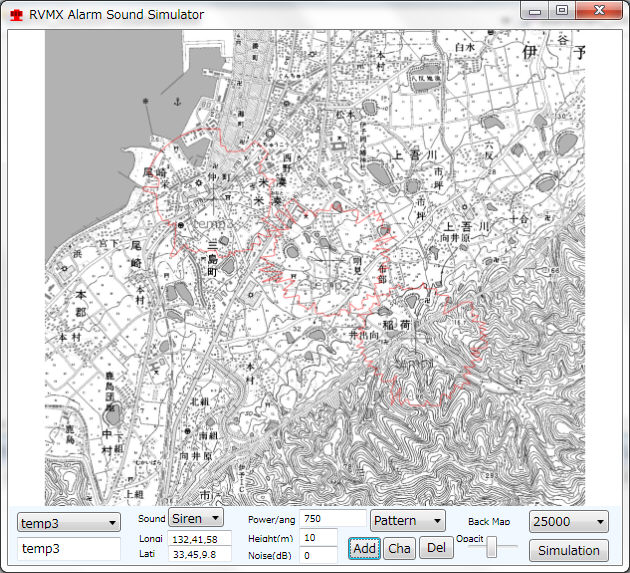Click the anchor symbol on the harbor map
The image size is (630, 573).
[x=176, y=101]
